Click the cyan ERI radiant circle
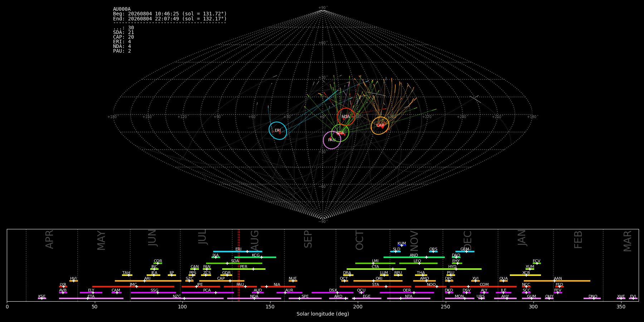Screen dimensions: 644x322 [278, 131]
